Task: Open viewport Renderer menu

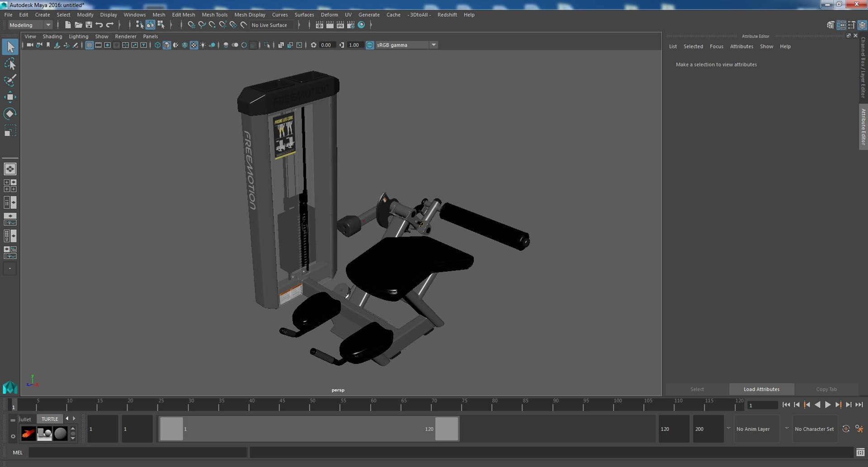Action: coord(125,36)
